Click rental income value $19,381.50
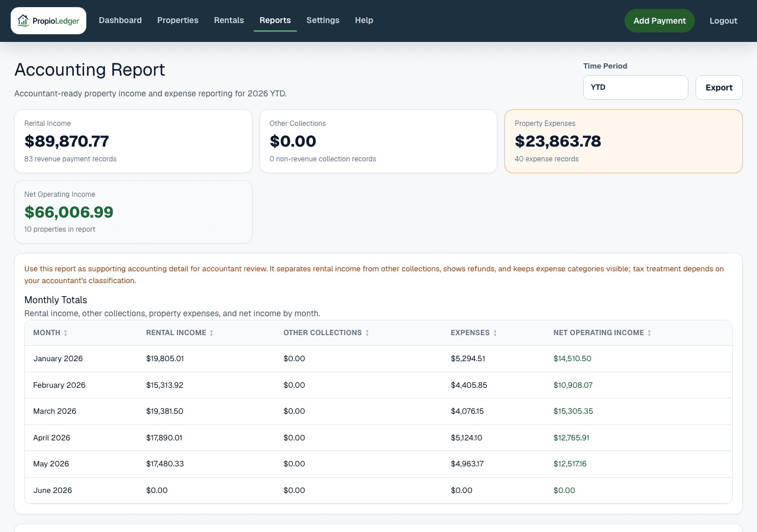Image resolution: width=757 pixels, height=532 pixels. tap(164, 411)
